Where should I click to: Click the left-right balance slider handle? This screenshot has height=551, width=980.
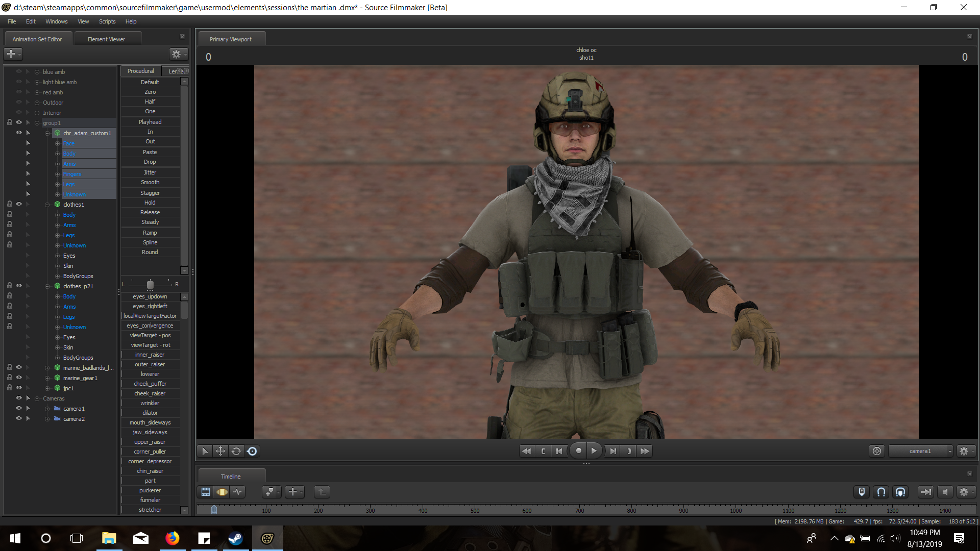click(150, 285)
